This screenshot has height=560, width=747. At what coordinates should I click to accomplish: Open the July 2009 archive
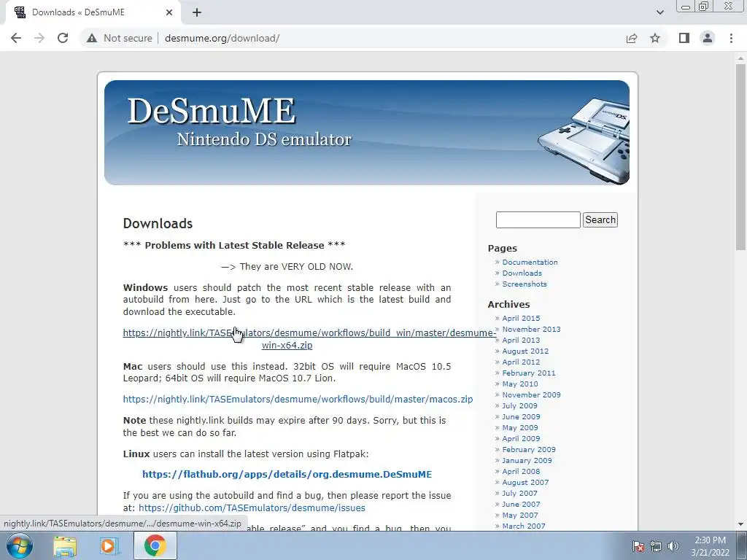(519, 405)
